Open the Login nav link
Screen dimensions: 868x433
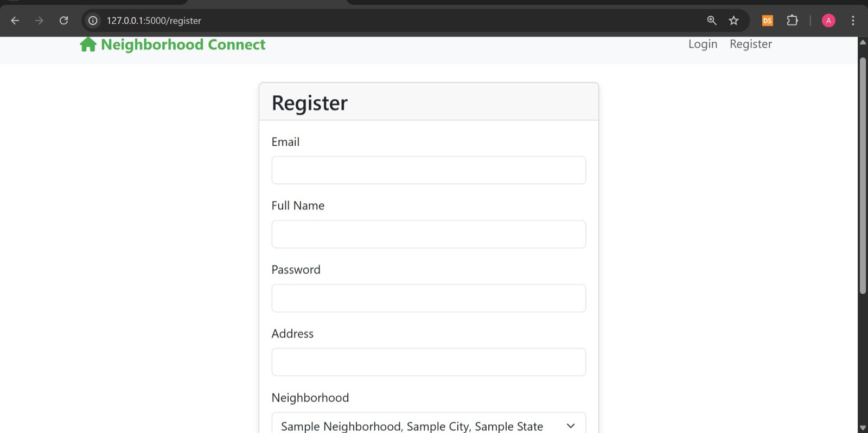coord(703,44)
